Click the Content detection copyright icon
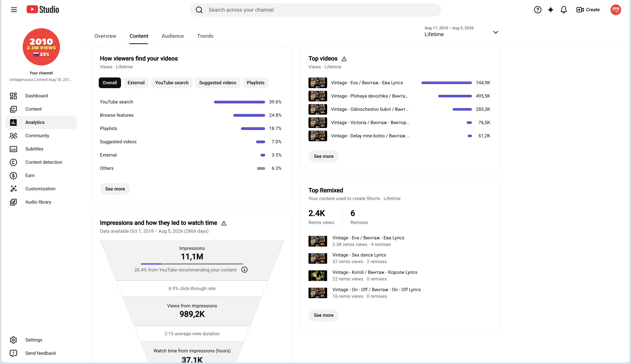Viewport: 631px width, 364px height. [13, 162]
